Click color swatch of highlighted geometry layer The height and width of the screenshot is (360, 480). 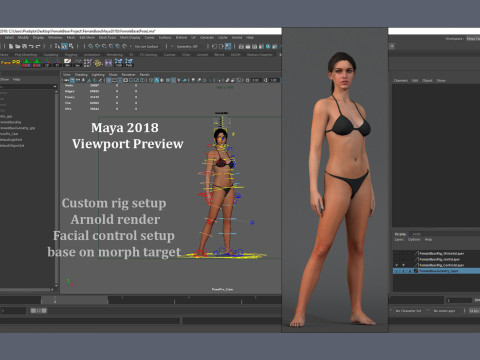416,271
